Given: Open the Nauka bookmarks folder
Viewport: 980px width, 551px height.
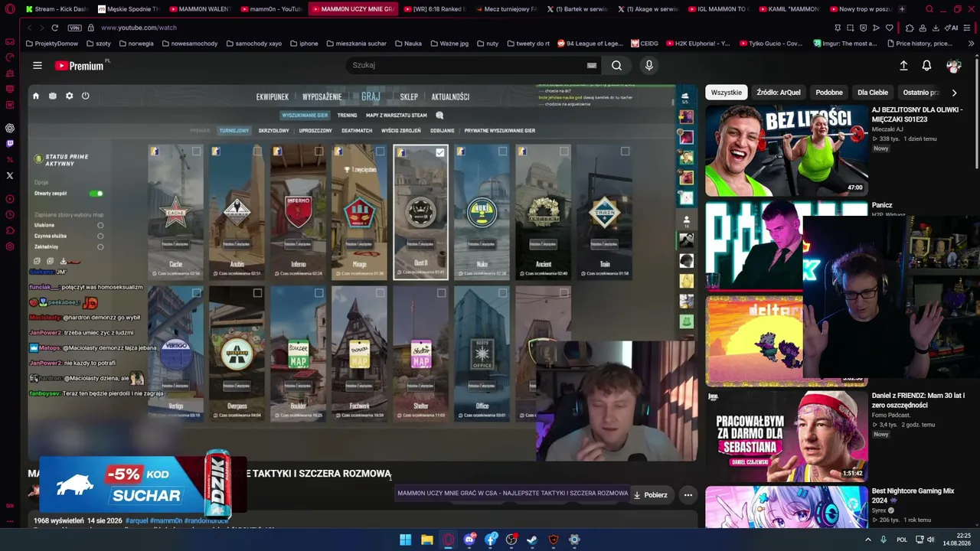Looking at the screenshot, I should coord(408,44).
